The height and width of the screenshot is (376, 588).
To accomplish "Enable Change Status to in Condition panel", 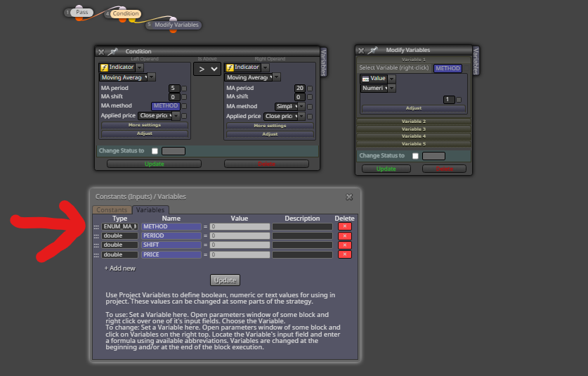I will click(155, 151).
